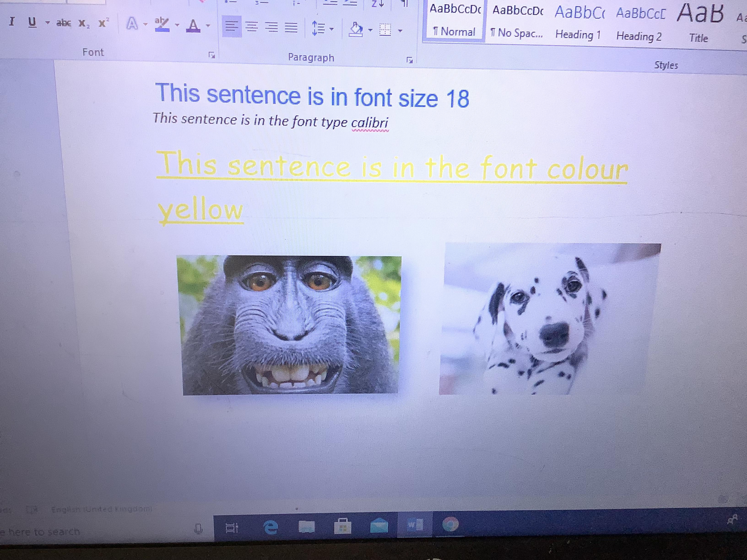The height and width of the screenshot is (560, 747).
Task: Open Task View on taskbar
Action: [x=232, y=528]
